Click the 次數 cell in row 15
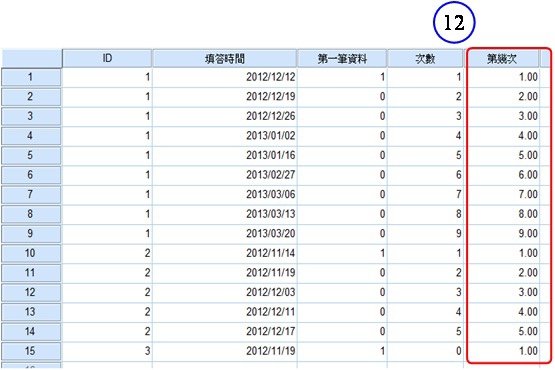The height and width of the screenshot is (370, 555). tap(425, 351)
